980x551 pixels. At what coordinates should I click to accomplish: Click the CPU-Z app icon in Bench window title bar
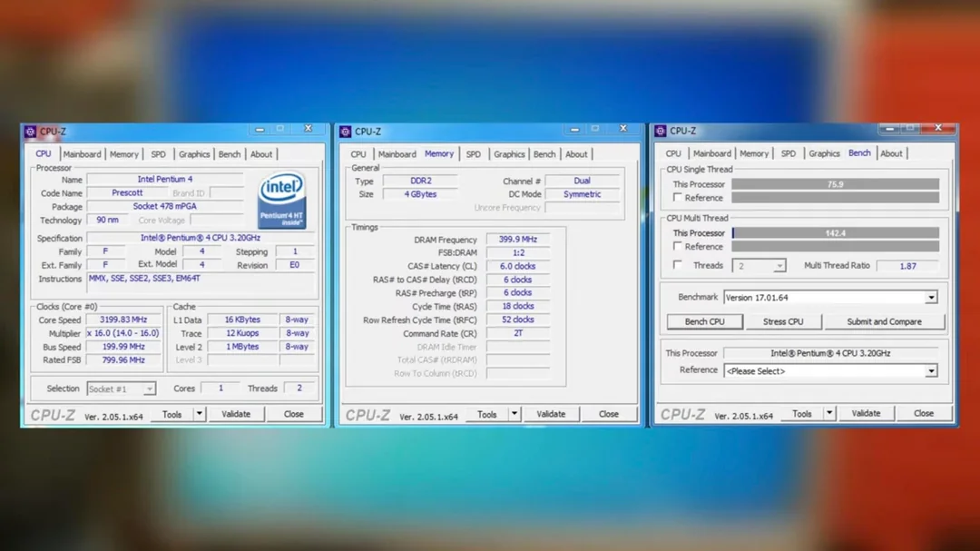tap(660, 131)
